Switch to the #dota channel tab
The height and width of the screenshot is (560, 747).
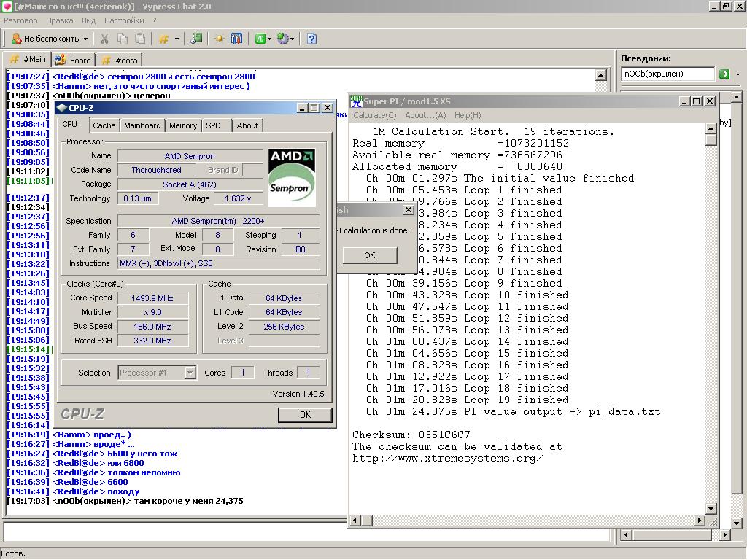pyautogui.click(x=120, y=60)
